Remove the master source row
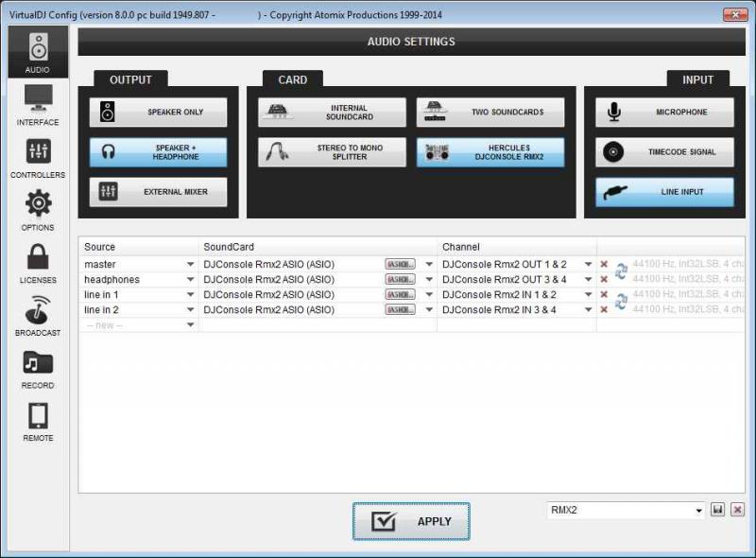Screen dimensions: 756x558 pyautogui.click(x=604, y=265)
